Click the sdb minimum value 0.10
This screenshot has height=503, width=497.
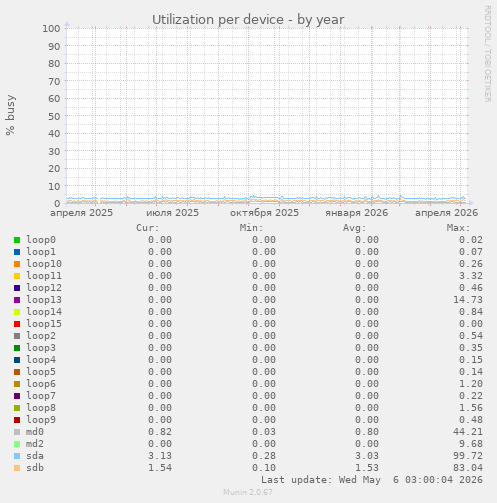264,468
